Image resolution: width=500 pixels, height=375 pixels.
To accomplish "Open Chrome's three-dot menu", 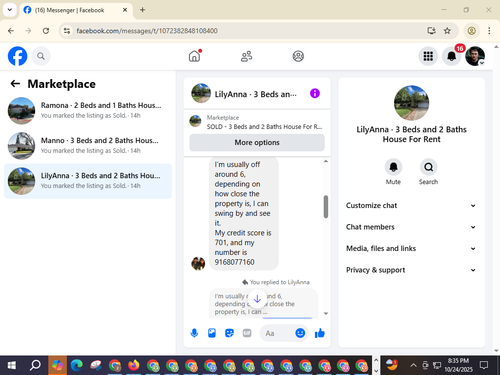I will pos(489,31).
